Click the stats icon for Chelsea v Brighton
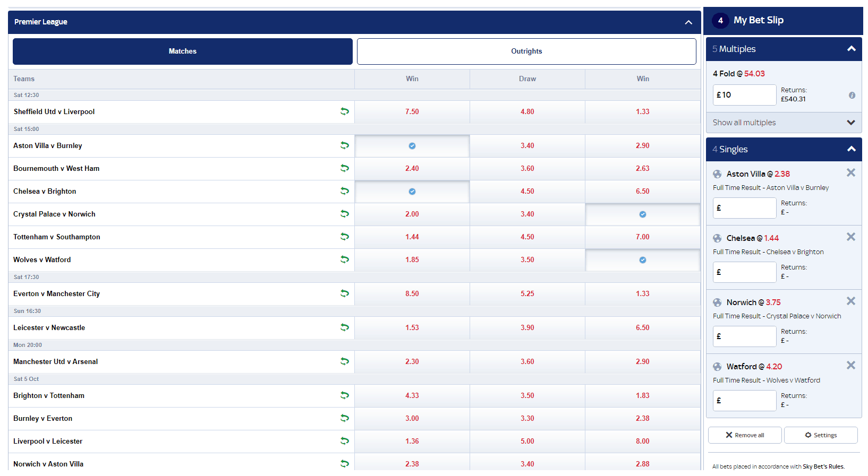Image resolution: width=868 pixels, height=476 pixels. 345,191
